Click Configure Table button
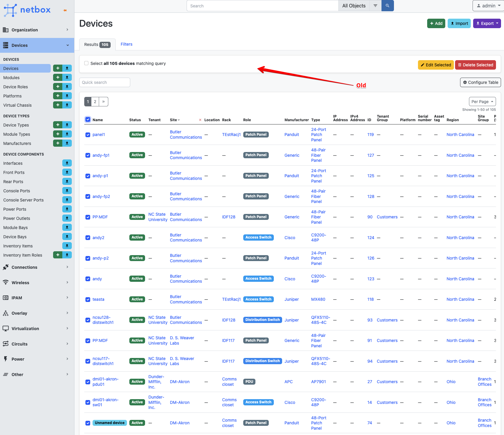The image size is (504, 435). pos(481,82)
